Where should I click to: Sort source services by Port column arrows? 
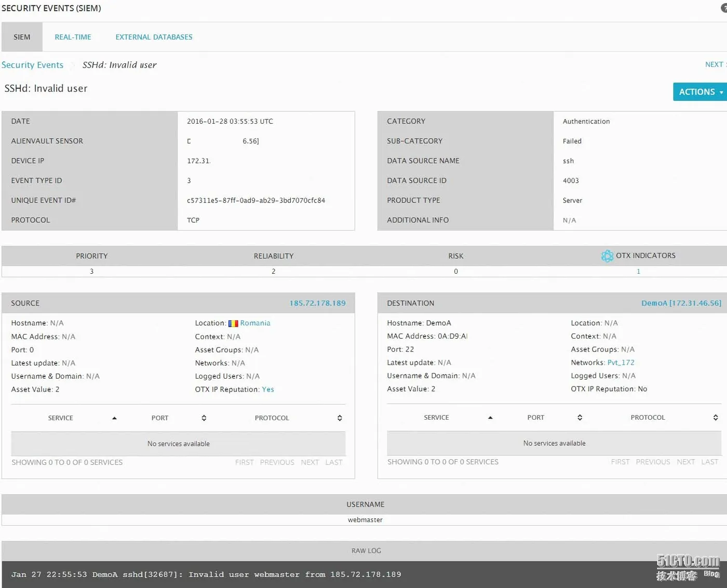[x=204, y=418]
